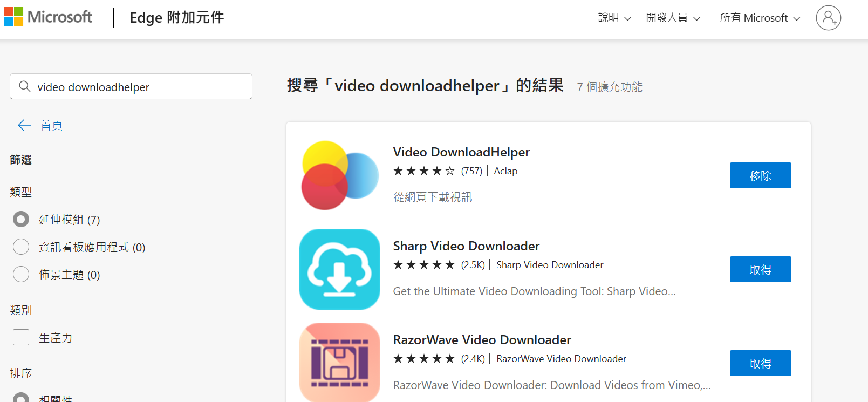Go back to 首頁 link
This screenshot has width=868, height=402.
(x=52, y=126)
